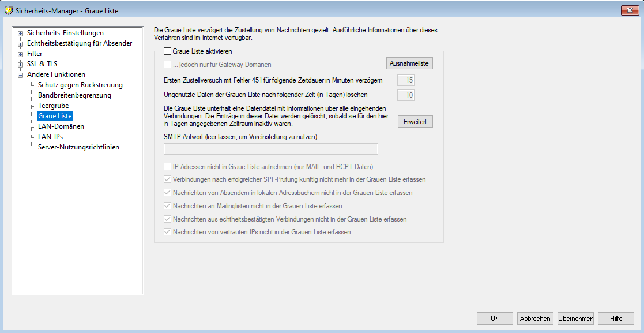
Task: Open Server-Nutzungsrichtlinien in sidebar
Action: 78,147
